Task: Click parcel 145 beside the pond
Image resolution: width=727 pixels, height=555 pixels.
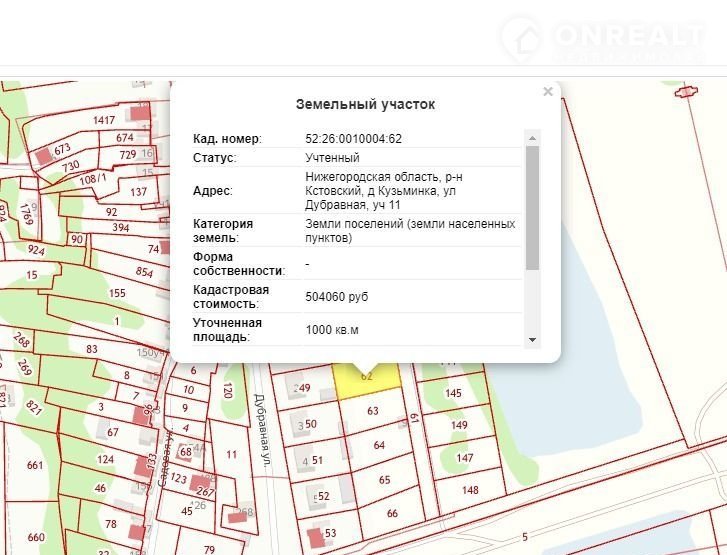Action: point(453,393)
